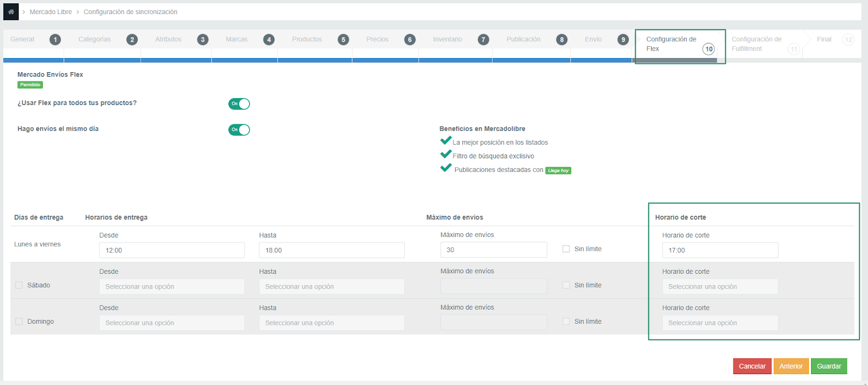Click step number 2 circle badge

click(x=132, y=40)
